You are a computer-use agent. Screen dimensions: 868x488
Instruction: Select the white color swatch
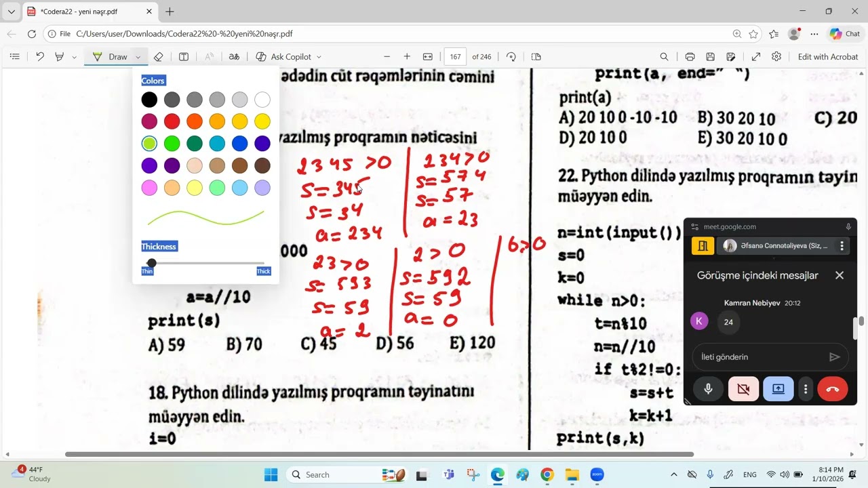click(262, 100)
